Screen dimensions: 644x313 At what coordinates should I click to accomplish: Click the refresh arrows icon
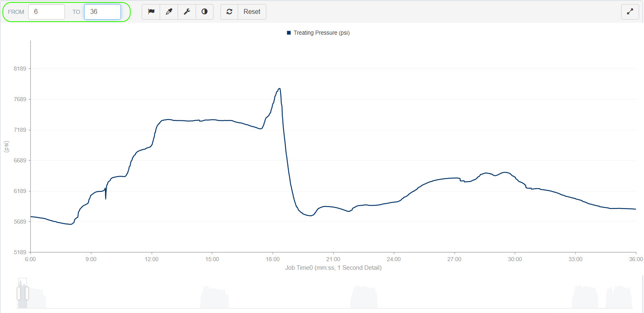230,12
